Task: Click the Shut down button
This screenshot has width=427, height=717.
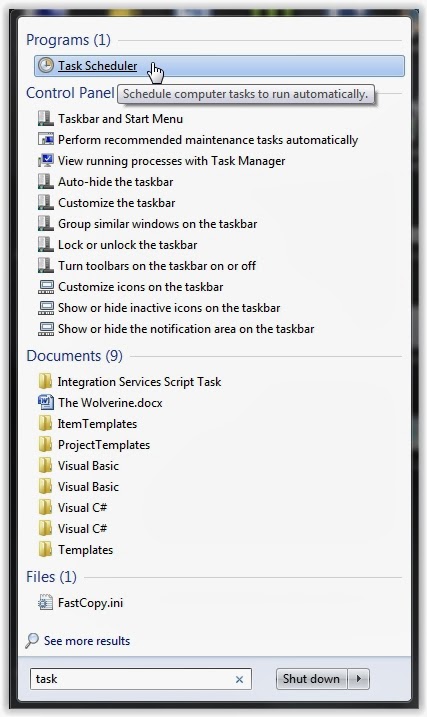Action: click(311, 679)
